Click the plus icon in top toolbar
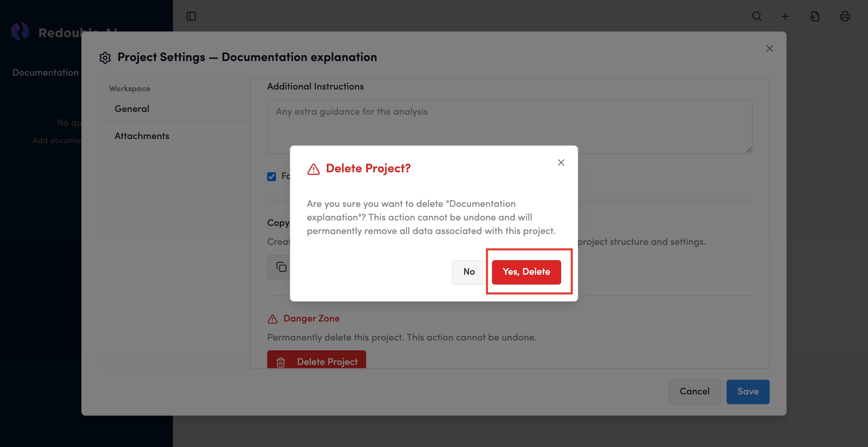 click(x=785, y=16)
